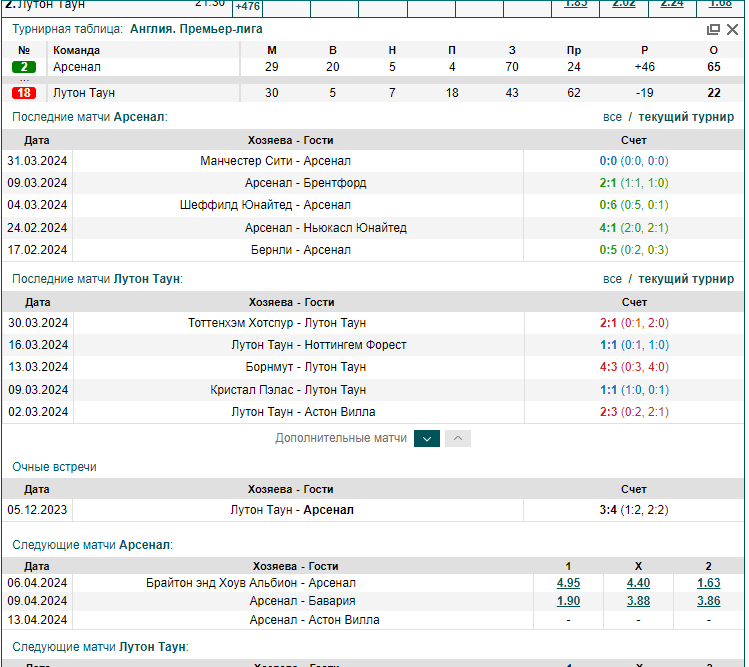Click the Команда column header

(x=76, y=50)
